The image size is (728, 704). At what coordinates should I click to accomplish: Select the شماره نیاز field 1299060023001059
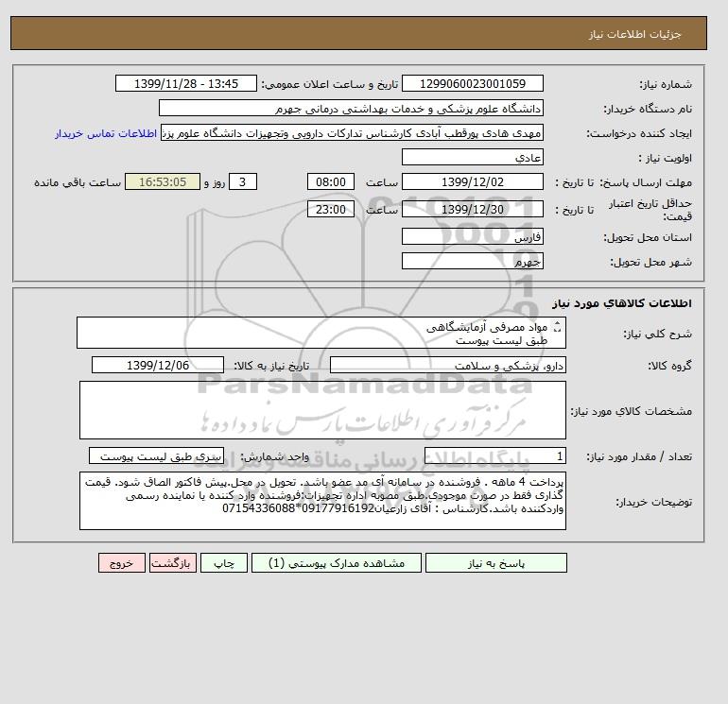(472, 83)
